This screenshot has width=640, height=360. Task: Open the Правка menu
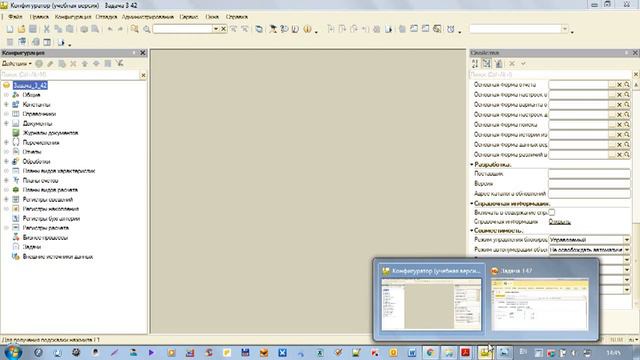tap(39, 17)
